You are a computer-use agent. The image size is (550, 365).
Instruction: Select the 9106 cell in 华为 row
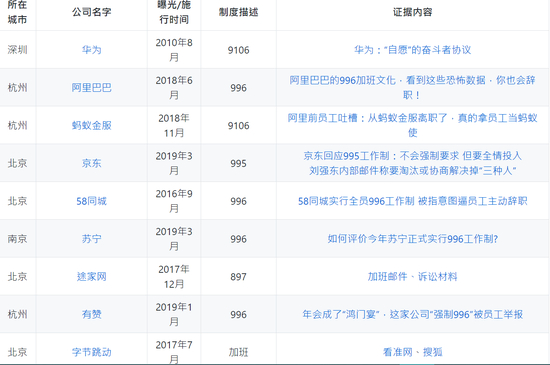tap(239, 50)
